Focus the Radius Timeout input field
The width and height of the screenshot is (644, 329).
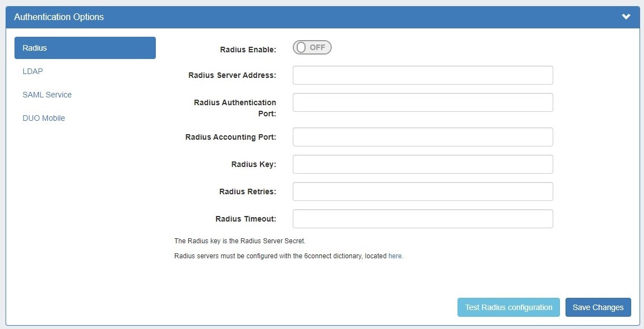point(422,219)
